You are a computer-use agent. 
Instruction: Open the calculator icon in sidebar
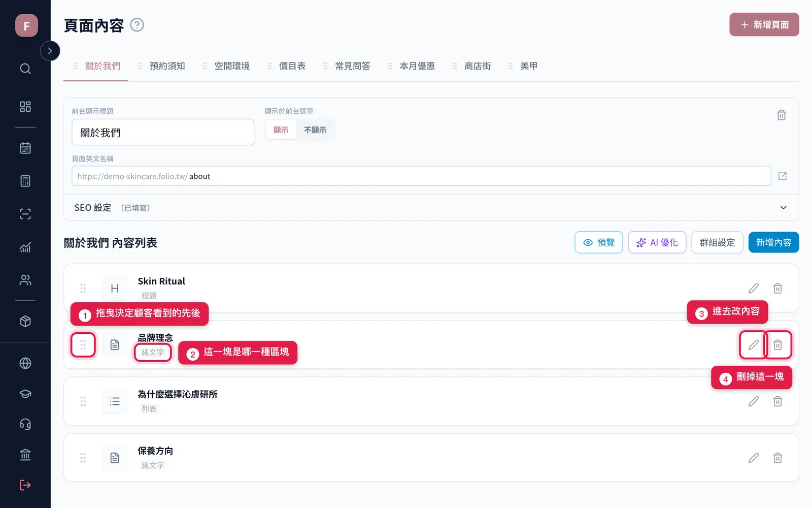tap(25, 181)
